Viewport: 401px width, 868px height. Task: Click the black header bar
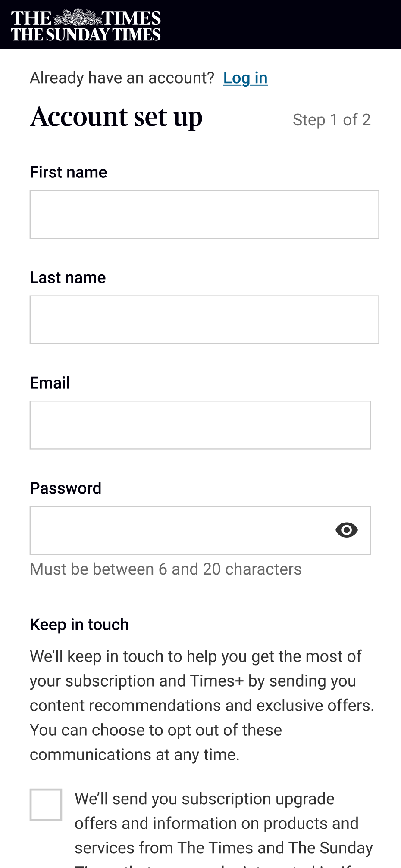[x=280, y=25]
